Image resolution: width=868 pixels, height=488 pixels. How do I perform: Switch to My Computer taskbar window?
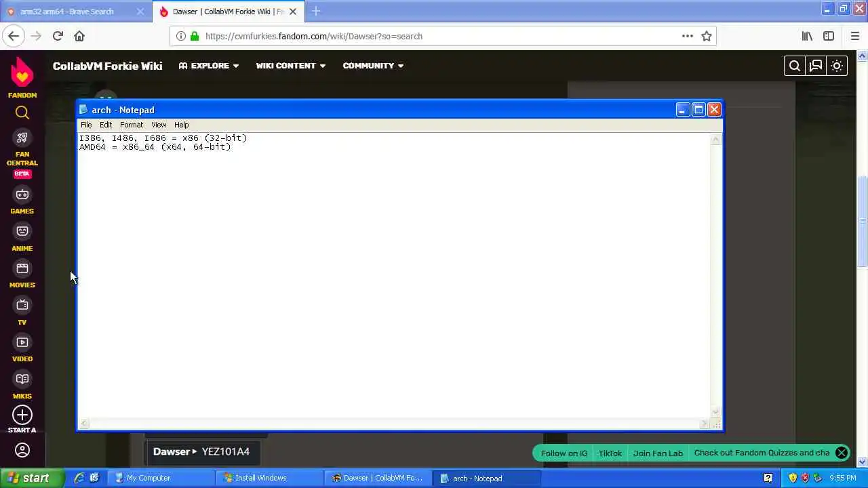click(161, 478)
